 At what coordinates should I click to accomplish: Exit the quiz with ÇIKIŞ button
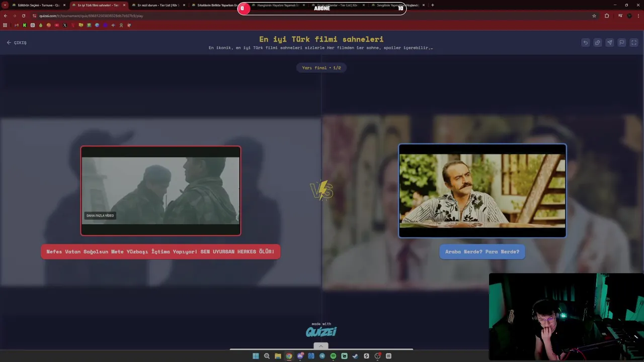coord(17,43)
